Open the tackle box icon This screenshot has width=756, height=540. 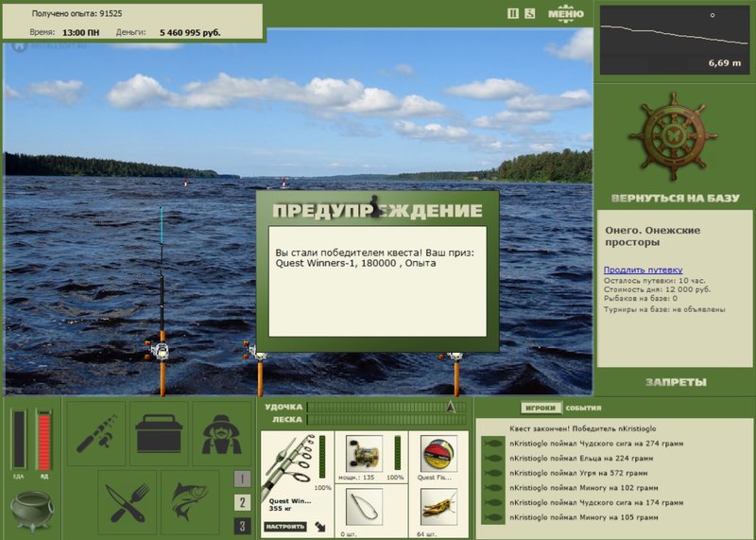click(159, 433)
